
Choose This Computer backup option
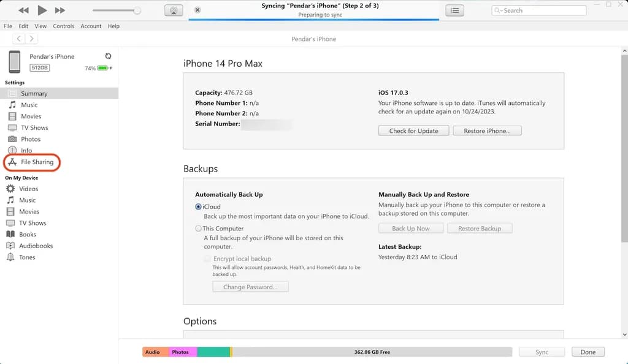(x=199, y=229)
